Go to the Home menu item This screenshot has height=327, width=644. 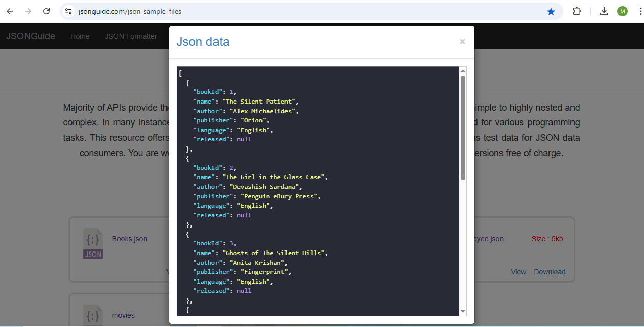pos(80,36)
